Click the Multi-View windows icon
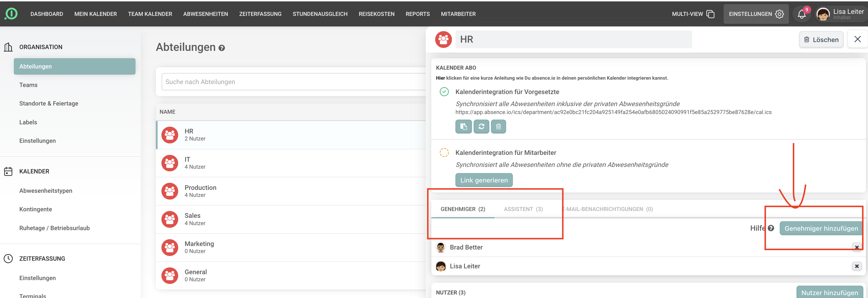 pos(710,14)
